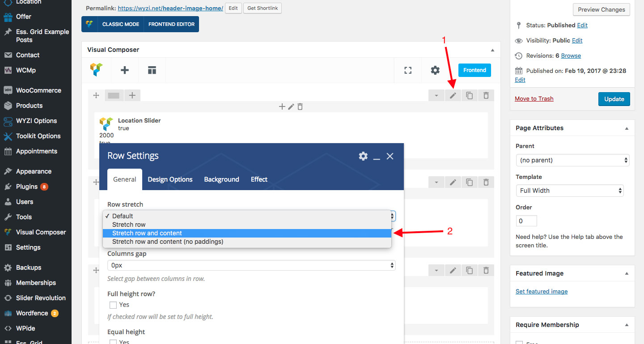Click the Classic Mode button
Viewport: 644px width, 344px height.
click(x=121, y=24)
